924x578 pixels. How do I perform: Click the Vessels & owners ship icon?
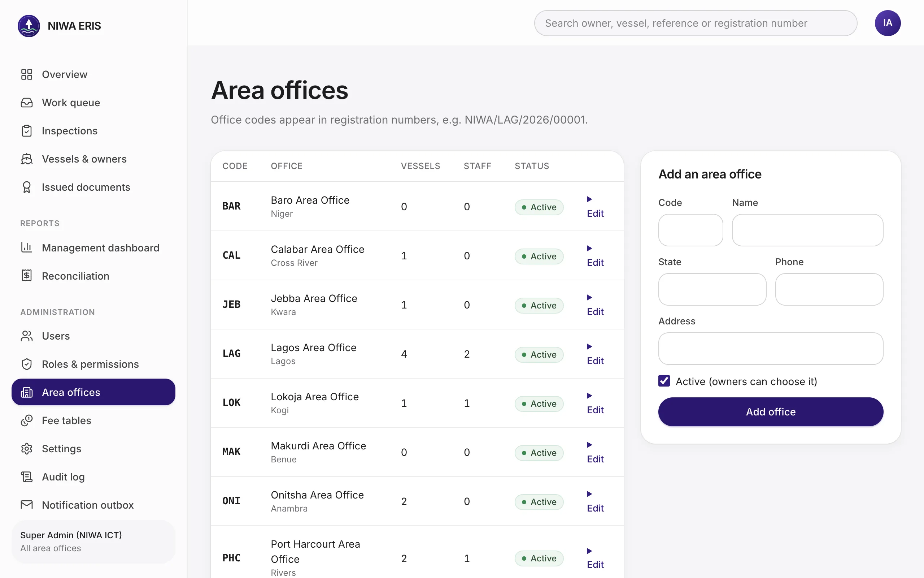point(26,159)
